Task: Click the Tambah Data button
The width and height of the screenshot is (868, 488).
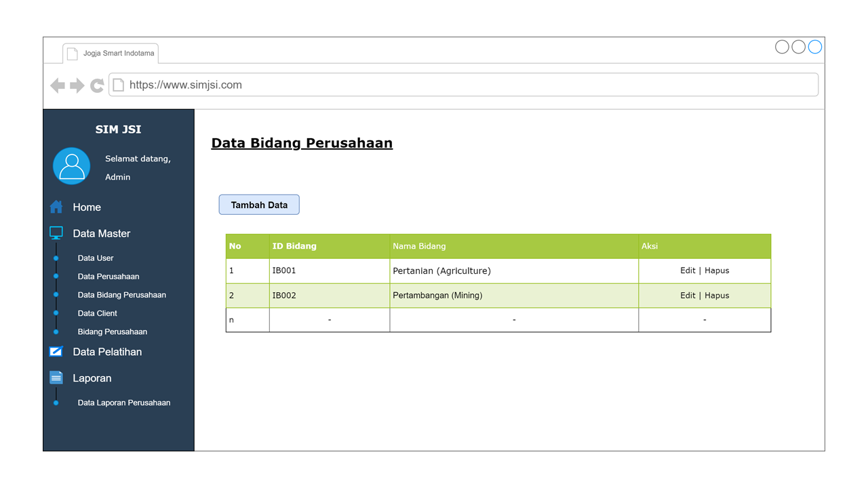Action: coord(259,205)
